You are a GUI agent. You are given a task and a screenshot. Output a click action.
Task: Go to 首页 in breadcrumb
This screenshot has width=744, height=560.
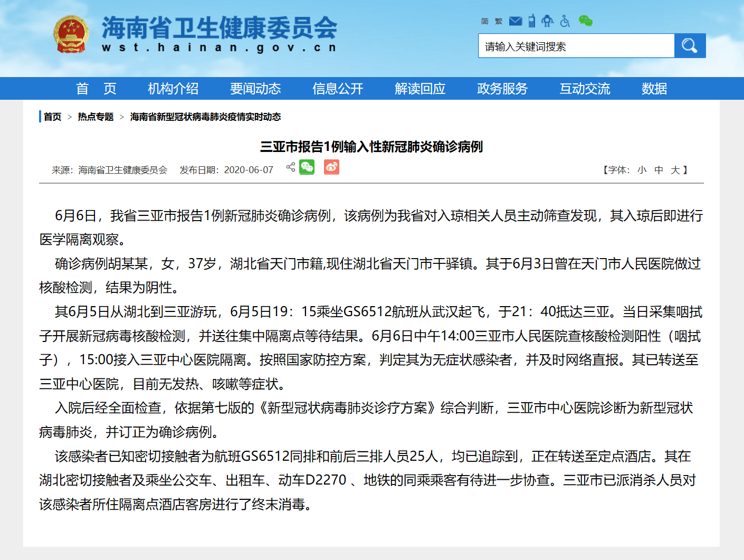[x=52, y=117]
